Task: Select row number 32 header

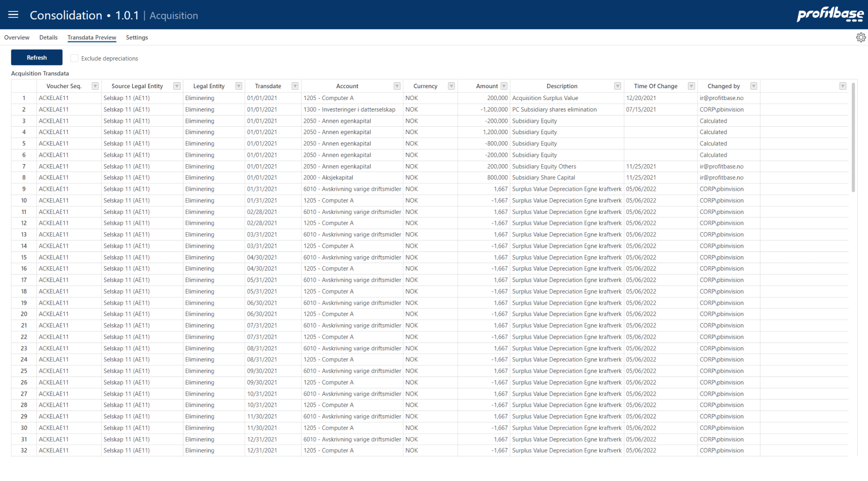Action: (x=24, y=450)
